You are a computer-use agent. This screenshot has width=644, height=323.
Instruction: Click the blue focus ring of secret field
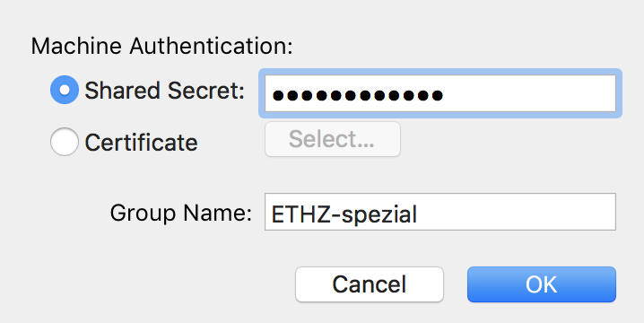pyautogui.click(x=440, y=72)
